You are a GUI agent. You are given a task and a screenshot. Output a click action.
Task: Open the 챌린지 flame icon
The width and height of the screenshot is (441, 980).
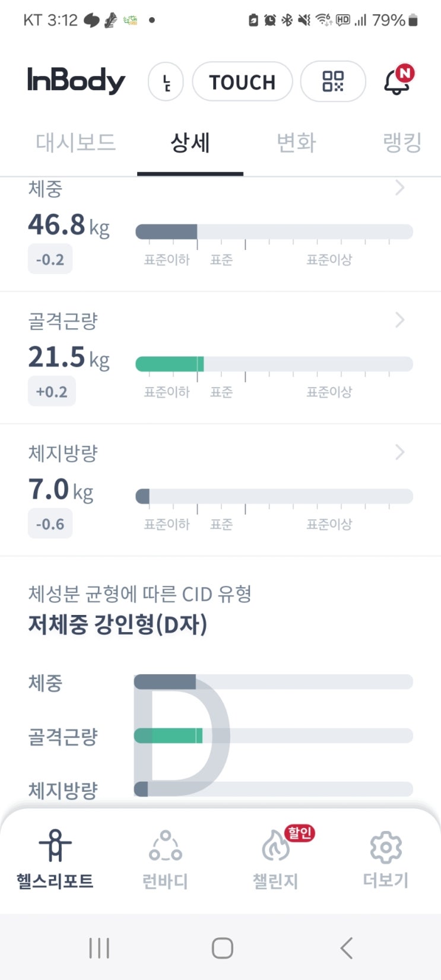coord(275,846)
